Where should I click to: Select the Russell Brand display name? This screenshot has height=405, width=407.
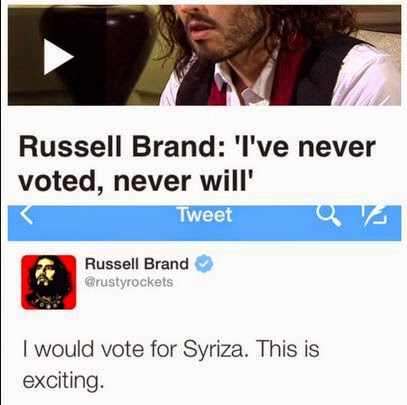(137, 264)
